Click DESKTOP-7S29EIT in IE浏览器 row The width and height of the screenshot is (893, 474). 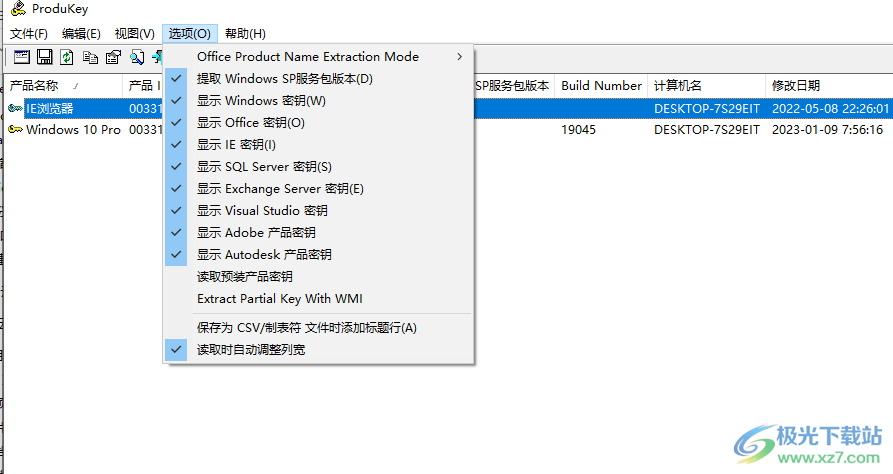click(706, 108)
